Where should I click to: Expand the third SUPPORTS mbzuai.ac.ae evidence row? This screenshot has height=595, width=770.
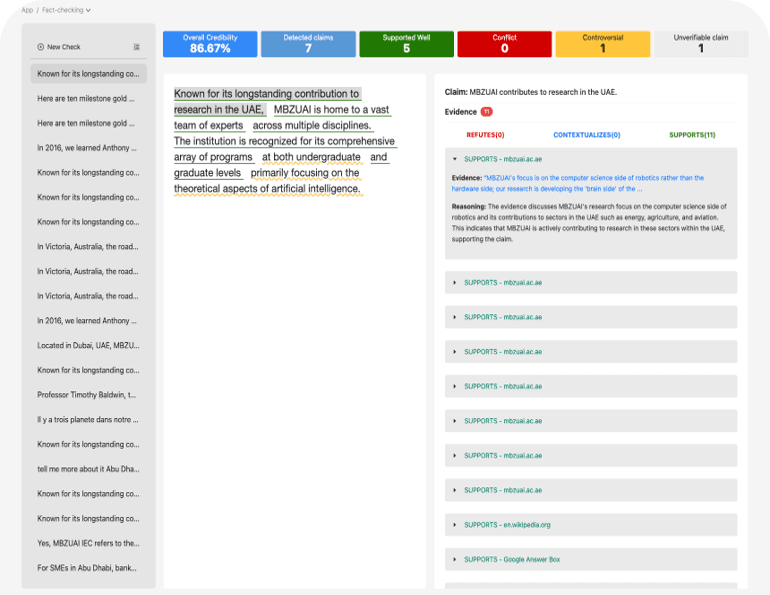tap(591, 317)
